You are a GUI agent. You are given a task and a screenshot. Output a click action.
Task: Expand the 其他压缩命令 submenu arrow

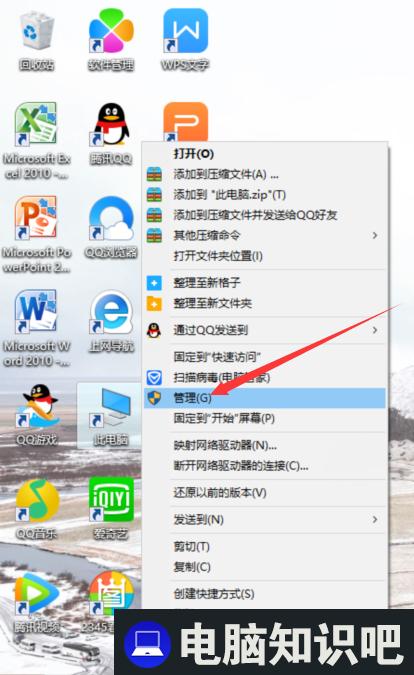point(375,235)
